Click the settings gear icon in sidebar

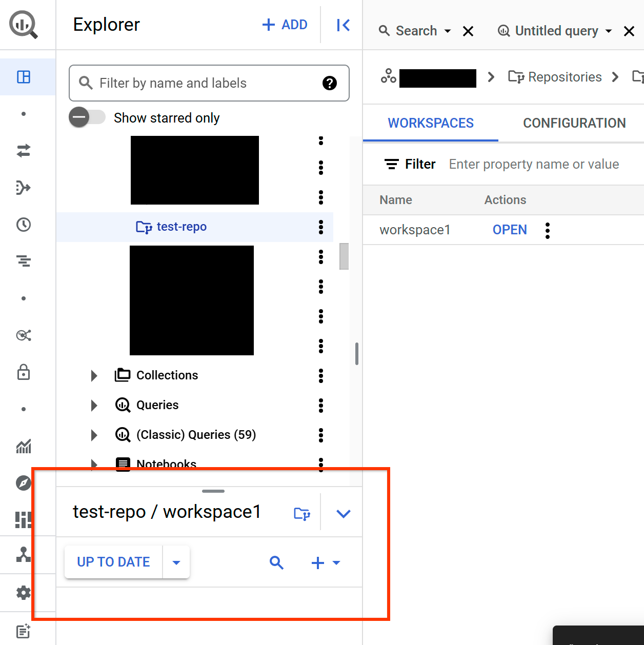(x=24, y=593)
